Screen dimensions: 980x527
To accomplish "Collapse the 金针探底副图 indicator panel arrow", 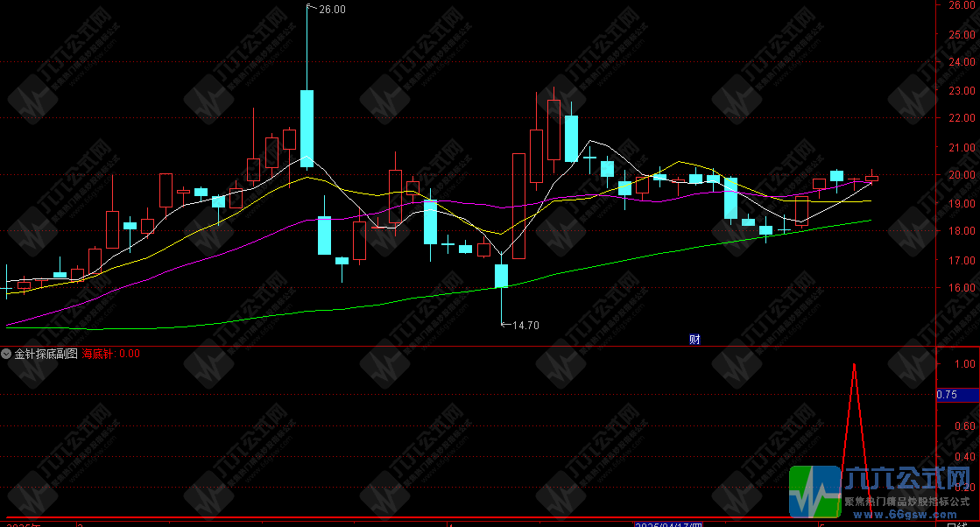I will pos(7,354).
